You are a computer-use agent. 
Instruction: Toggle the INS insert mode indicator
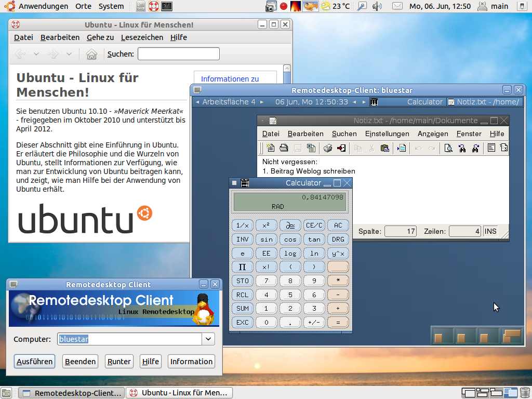pyautogui.click(x=490, y=231)
